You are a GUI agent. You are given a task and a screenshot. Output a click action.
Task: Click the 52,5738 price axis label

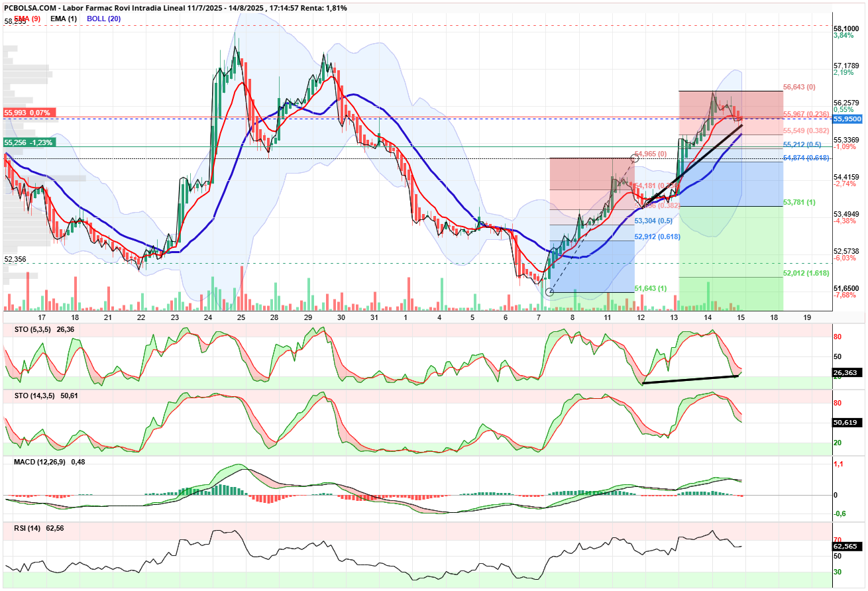(x=846, y=251)
